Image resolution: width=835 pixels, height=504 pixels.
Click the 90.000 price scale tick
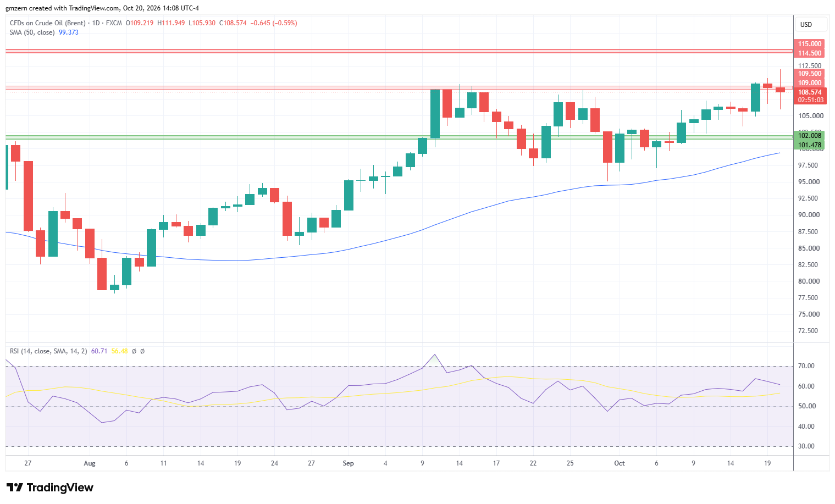pos(809,215)
